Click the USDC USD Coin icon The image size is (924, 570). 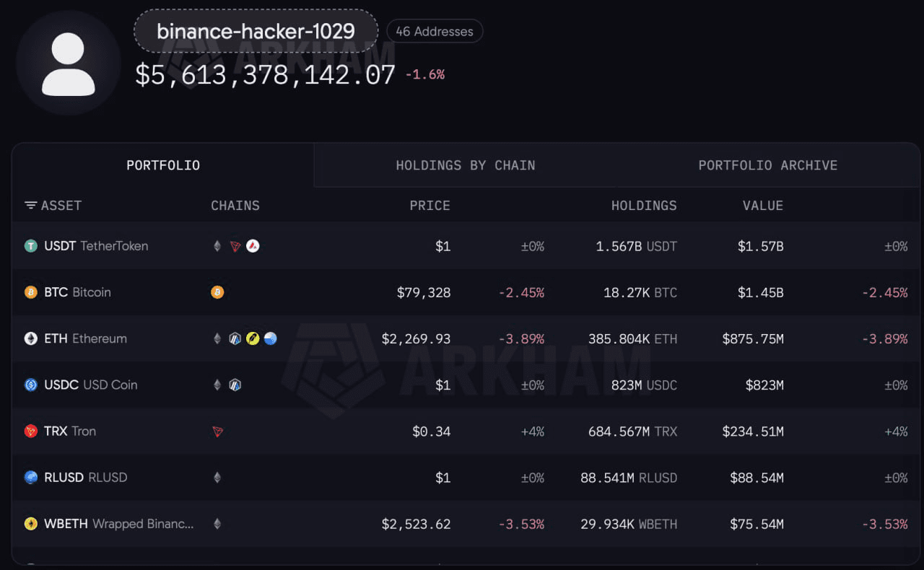[30, 385]
